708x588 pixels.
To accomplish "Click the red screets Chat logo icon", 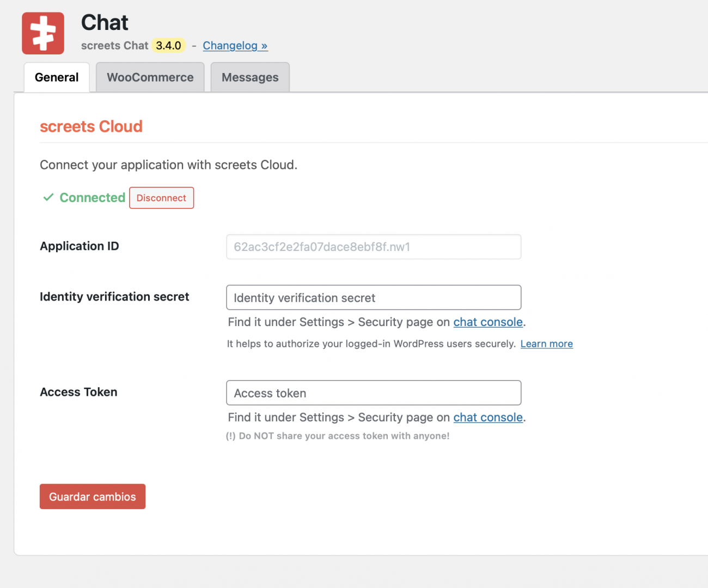I will (43, 33).
